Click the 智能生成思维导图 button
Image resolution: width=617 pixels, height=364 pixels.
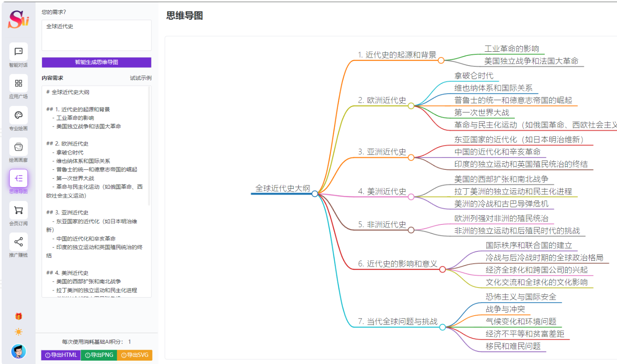click(96, 62)
